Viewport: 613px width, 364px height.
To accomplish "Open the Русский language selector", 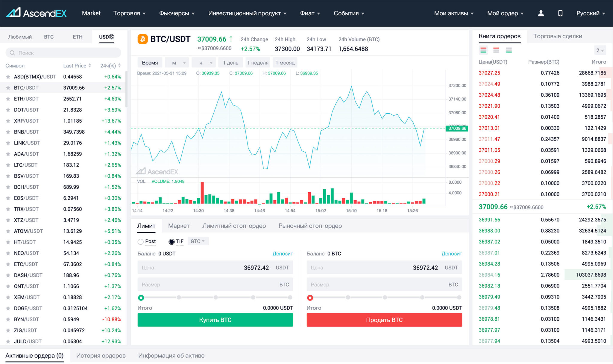I will click(x=591, y=13).
